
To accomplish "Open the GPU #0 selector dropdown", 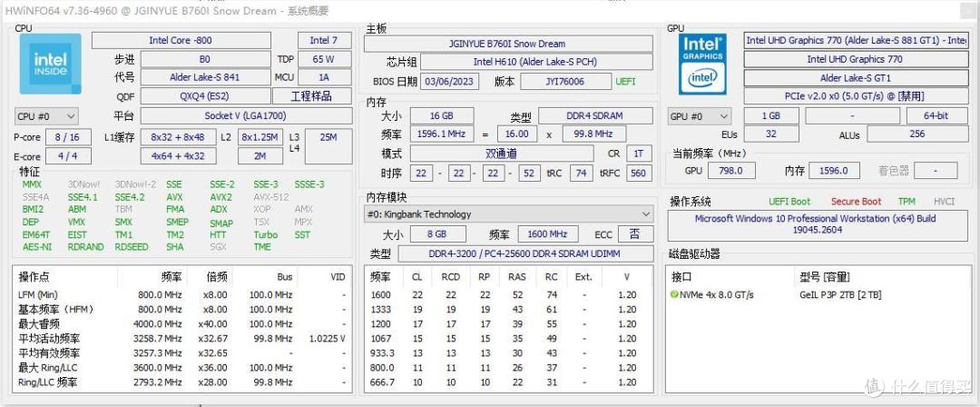I will pos(700,116).
